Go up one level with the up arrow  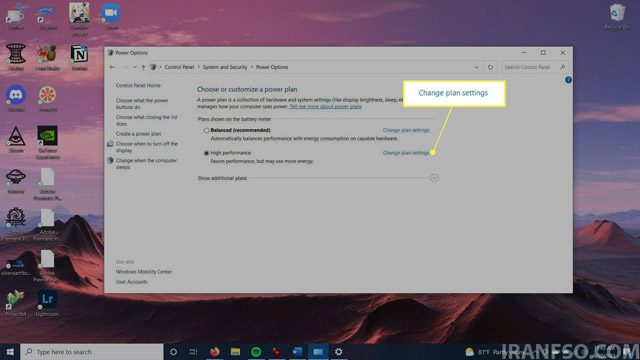click(143, 67)
